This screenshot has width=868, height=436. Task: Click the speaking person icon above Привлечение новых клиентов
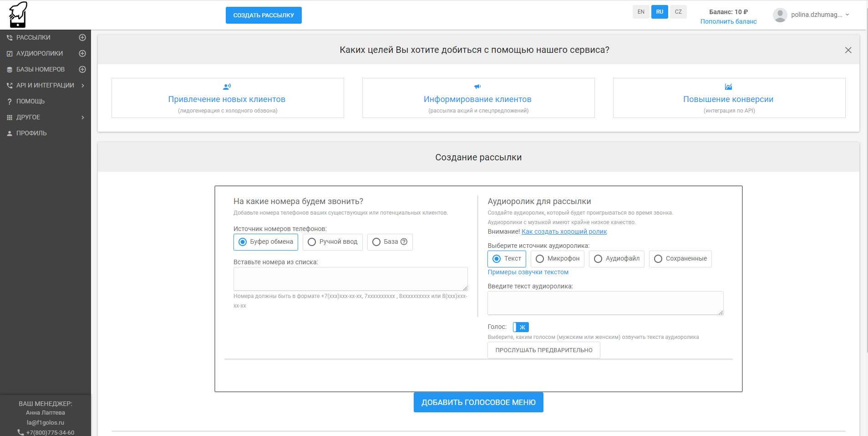227,87
